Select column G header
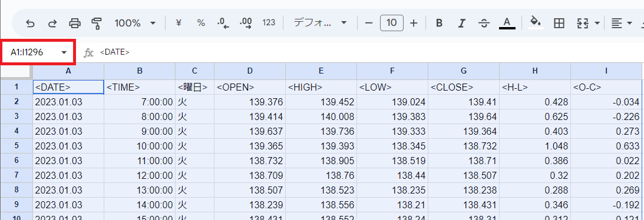644x220 pixels. pos(464,71)
